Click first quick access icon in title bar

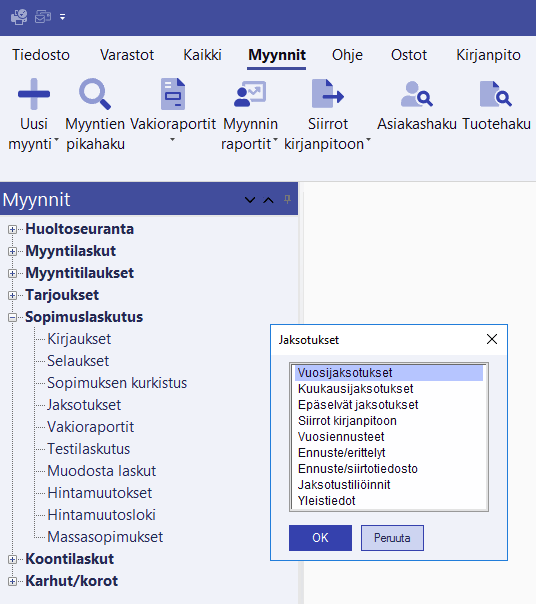pyautogui.click(x=19, y=17)
